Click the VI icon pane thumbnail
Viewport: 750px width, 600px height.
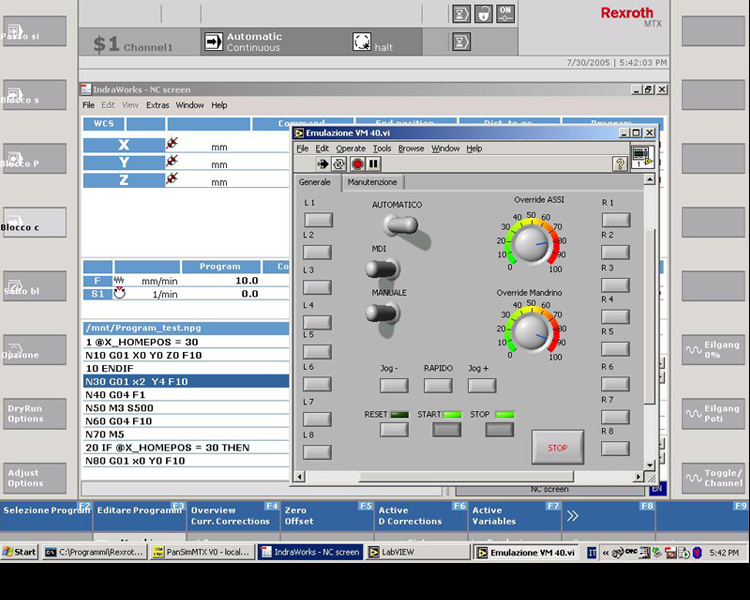(x=642, y=157)
